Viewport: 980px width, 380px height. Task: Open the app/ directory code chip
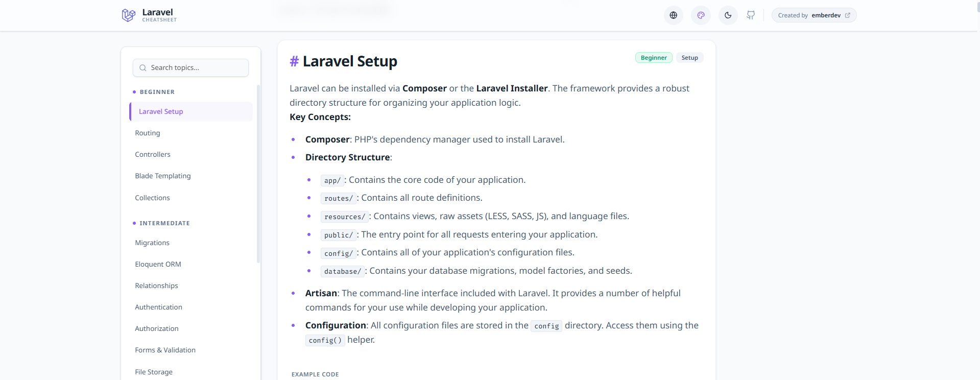(x=332, y=180)
